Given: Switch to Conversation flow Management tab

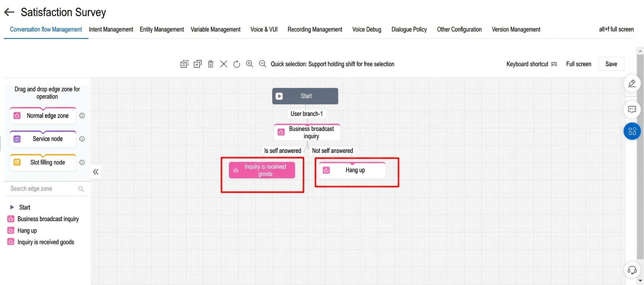Looking at the screenshot, I should pos(46,29).
